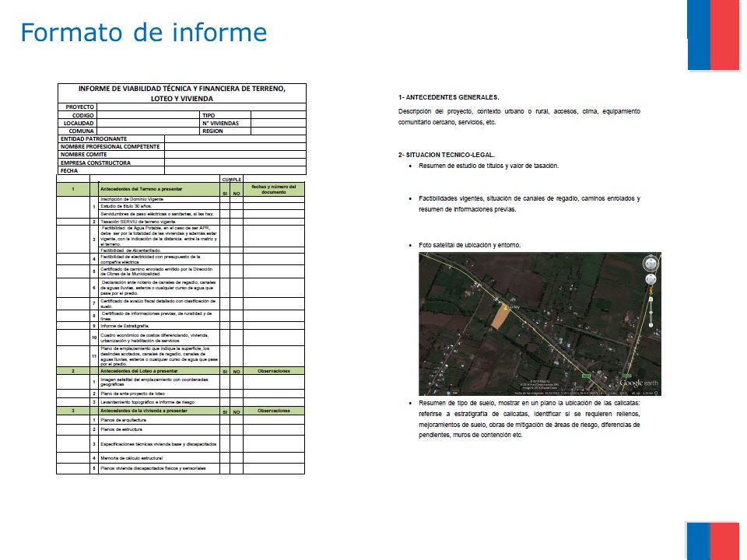The width and height of the screenshot is (747, 560).
Task: Click the 'COMUNA' label
Action: 81,131
